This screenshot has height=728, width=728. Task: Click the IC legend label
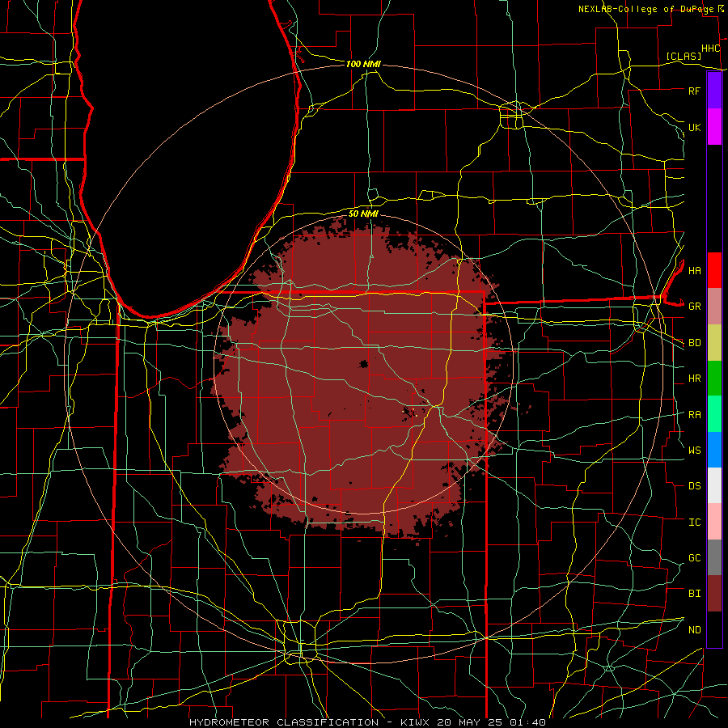(x=694, y=523)
